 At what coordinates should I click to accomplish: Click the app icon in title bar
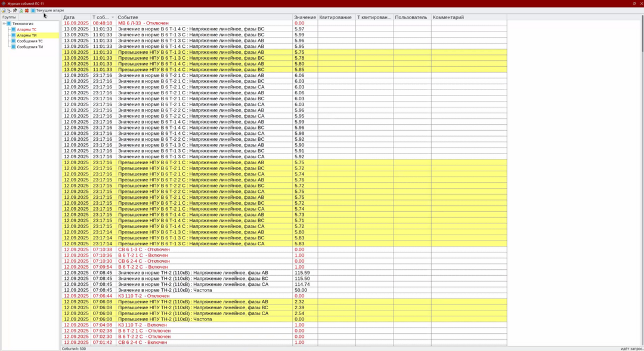3,3
